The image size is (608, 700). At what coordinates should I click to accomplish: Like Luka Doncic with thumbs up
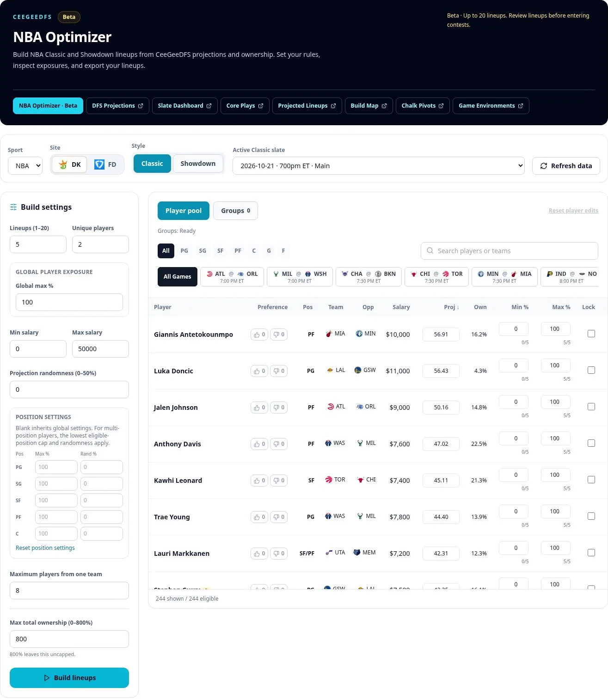(x=259, y=371)
